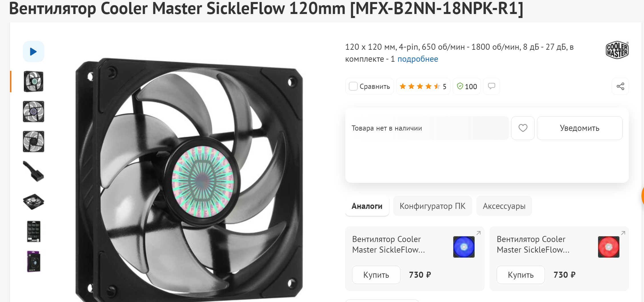The image size is (644, 302).
Task: Select the purple retail box thumbnail
Action: pos(33,261)
